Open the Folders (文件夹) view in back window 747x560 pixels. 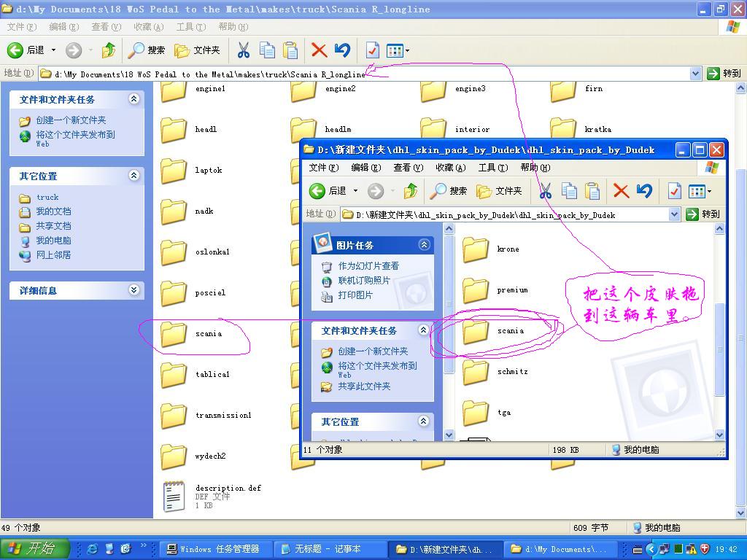pyautogui.click(x=198, y=50)
